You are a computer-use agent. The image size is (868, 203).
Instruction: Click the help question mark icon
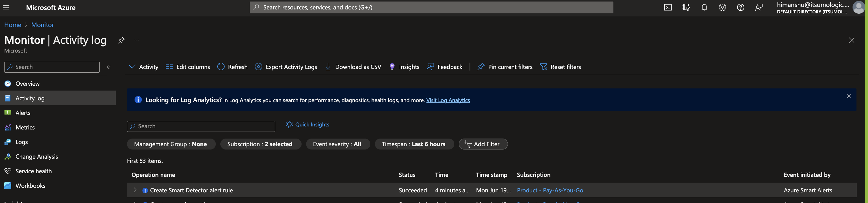740,7
